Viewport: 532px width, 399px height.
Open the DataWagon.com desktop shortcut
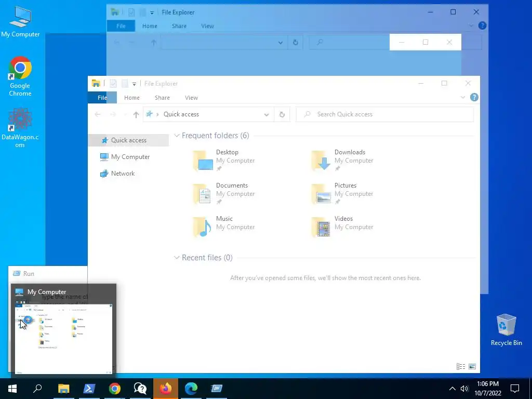(20, 128)
